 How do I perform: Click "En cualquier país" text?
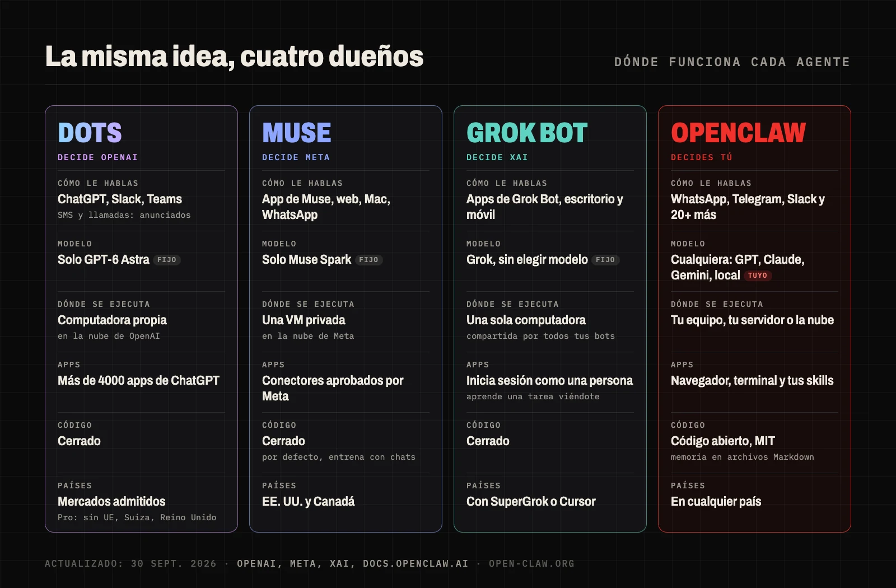(x=716, y=501)
